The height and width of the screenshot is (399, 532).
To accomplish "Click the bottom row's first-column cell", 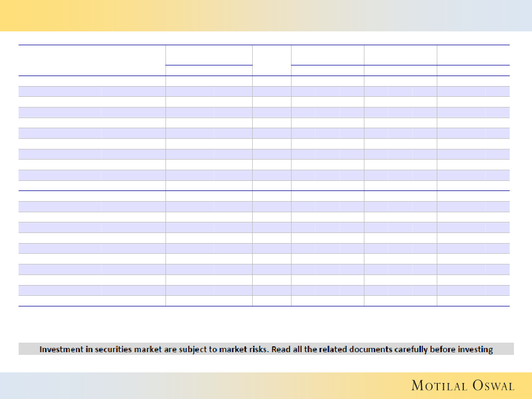I will pyautogui.click(x=92, y=301).
